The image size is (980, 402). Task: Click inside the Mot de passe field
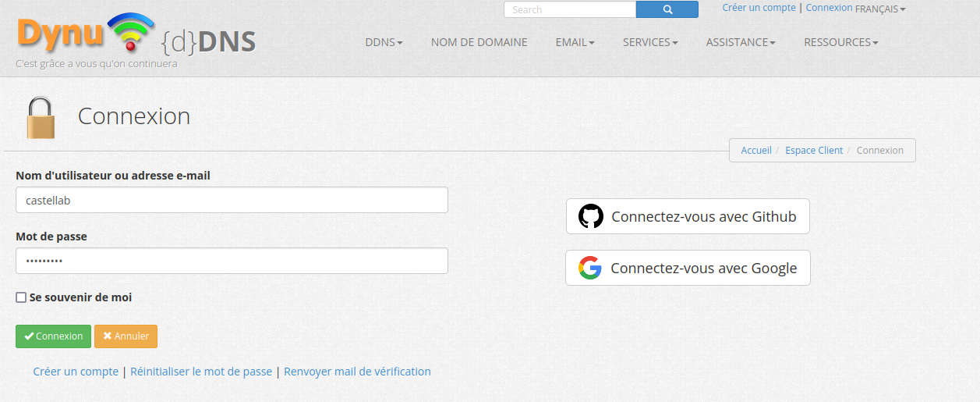232,261
